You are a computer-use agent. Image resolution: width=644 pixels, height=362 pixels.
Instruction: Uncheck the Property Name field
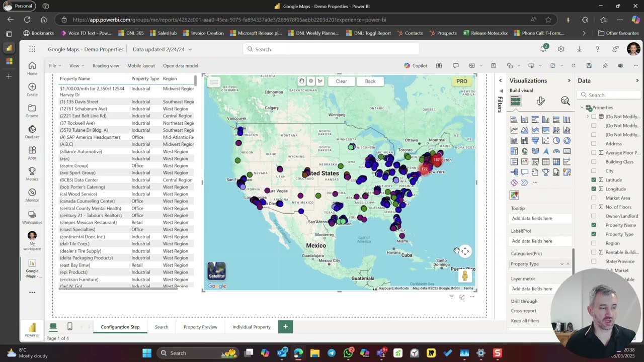(594, 225)
